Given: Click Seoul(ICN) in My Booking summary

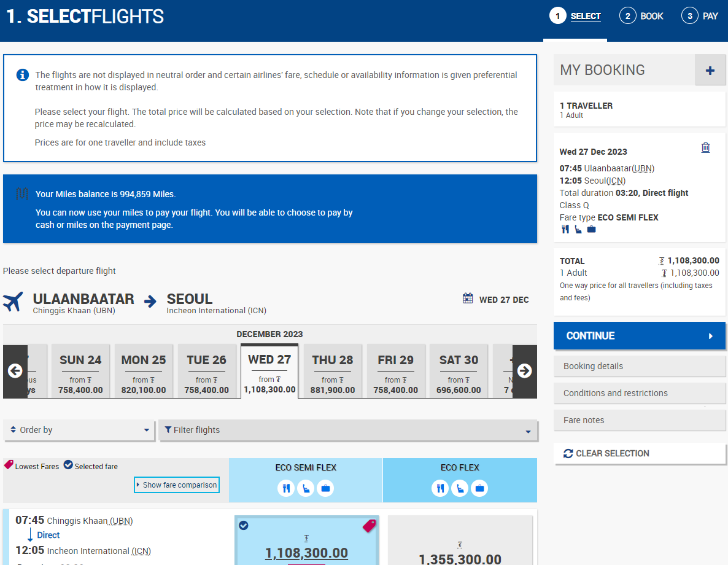Looking at the screenshot, I should 605,181.
